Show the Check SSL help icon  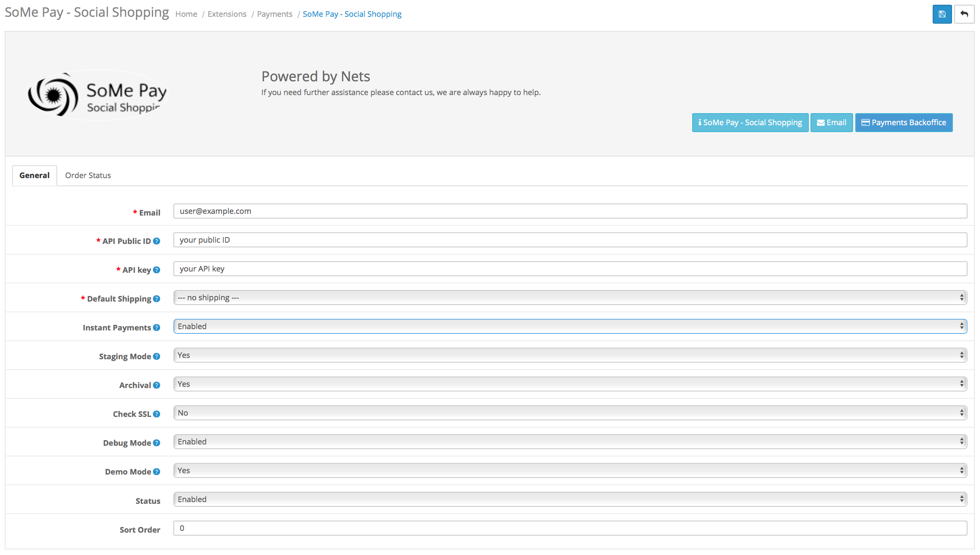[157, 414]
